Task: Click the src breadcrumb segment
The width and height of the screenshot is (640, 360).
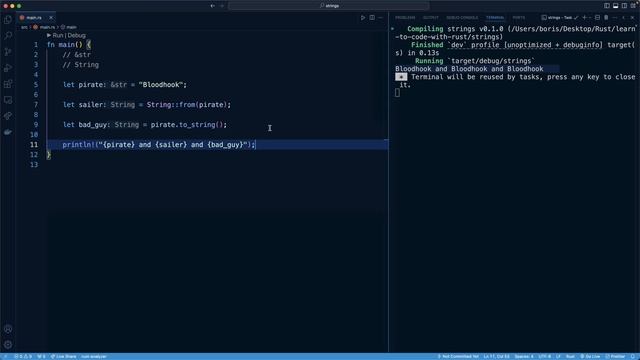Action: [x=24, y=27]
